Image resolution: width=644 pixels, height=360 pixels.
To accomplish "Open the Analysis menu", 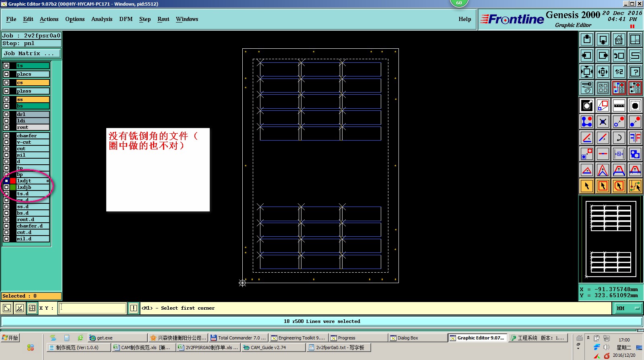I will coord(102,19).
